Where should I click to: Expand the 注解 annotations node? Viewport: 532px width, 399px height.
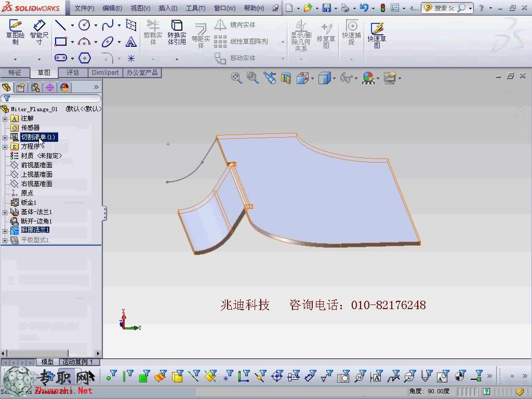point(5,119)
